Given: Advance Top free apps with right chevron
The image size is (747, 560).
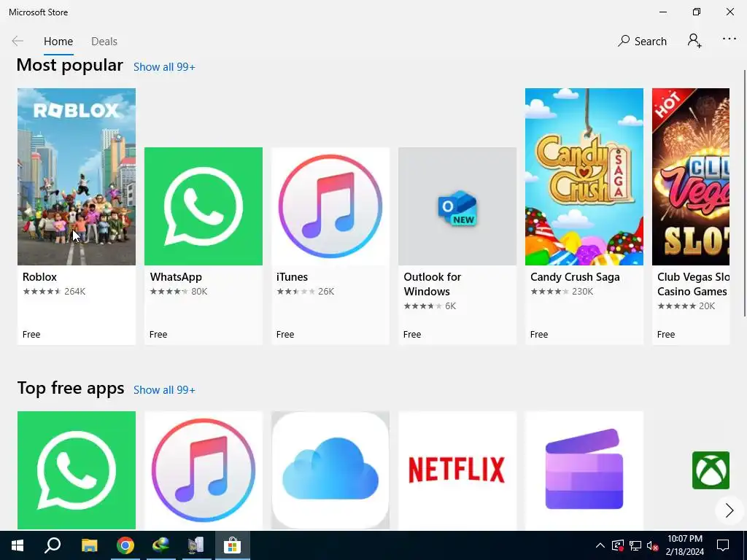Looking at the screenshot, I should 729,510.
